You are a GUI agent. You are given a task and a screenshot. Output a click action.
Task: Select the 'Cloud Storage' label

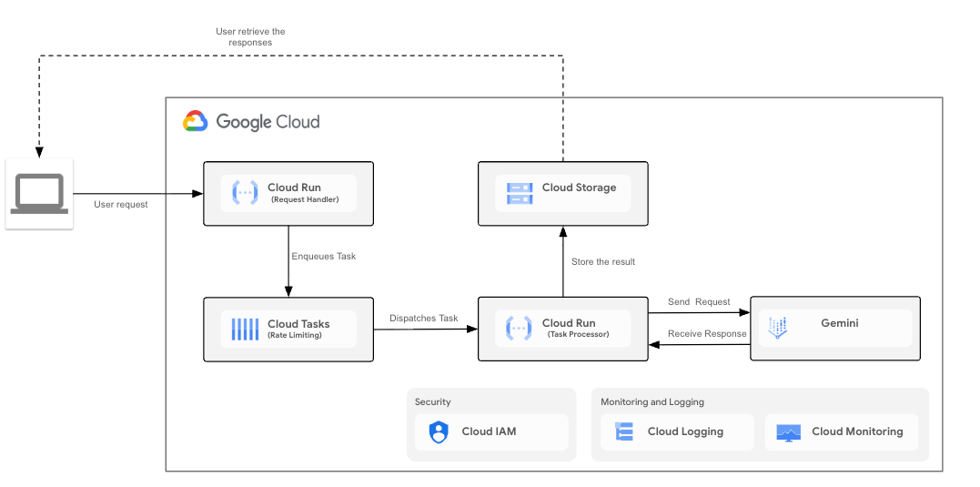click(x=579, y=188)
